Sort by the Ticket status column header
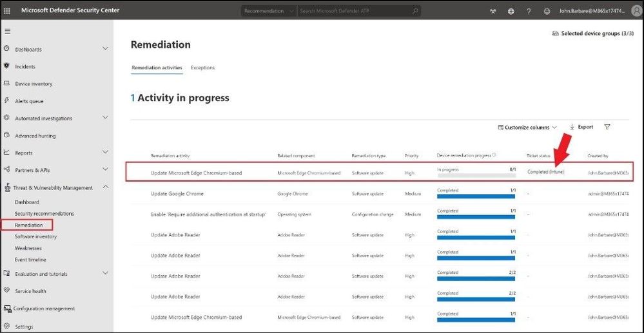The width and height of the screenshot is (644, 333). tap(538, 156)
